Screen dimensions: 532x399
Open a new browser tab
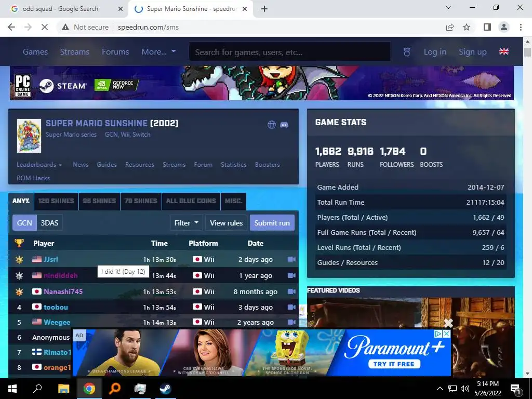point(264,9)
